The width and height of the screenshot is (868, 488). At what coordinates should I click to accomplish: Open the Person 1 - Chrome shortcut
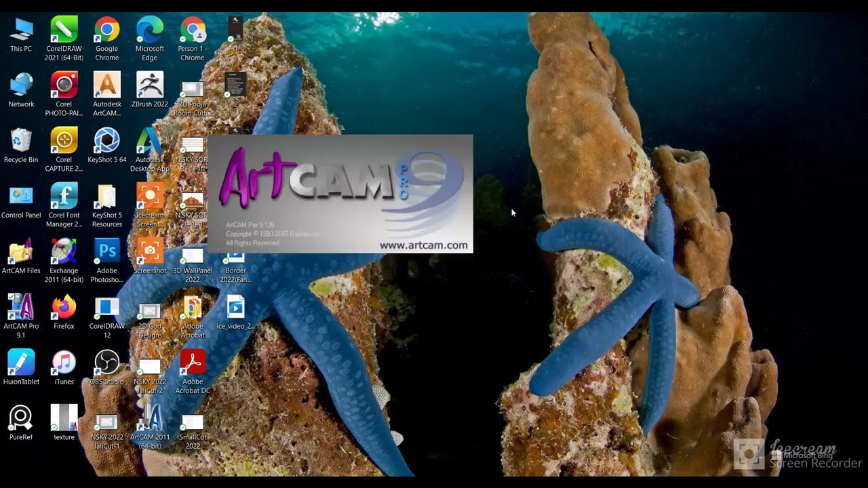click(x=193, y=39)
